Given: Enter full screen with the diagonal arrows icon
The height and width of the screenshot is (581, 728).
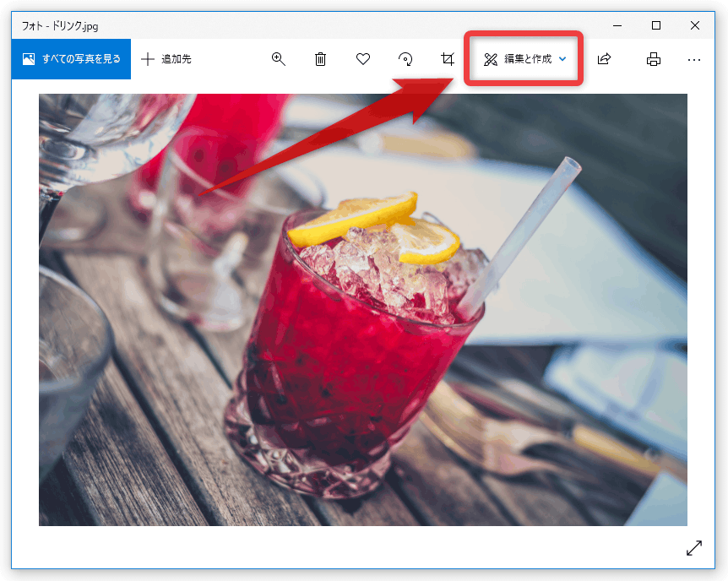Looking at the screenshot, I should click(x=694, y=548).
